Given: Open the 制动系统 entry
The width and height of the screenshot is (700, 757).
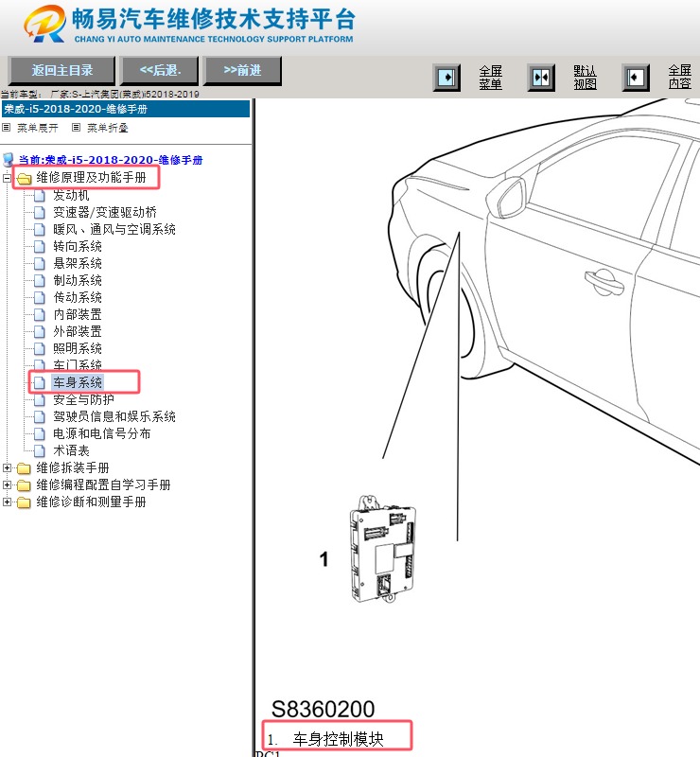Looking at the screenshot, I should coord(78,280).
